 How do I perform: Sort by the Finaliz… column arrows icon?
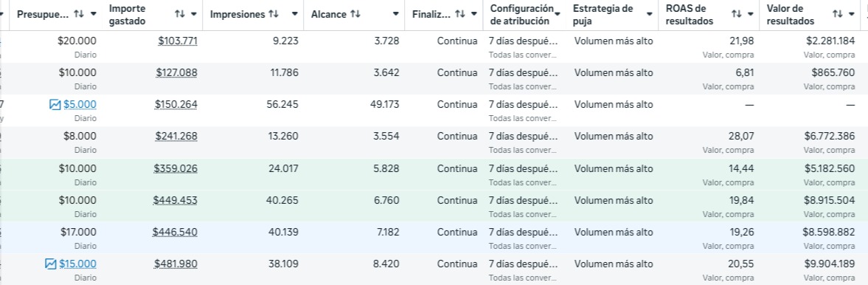pos(460,14)
